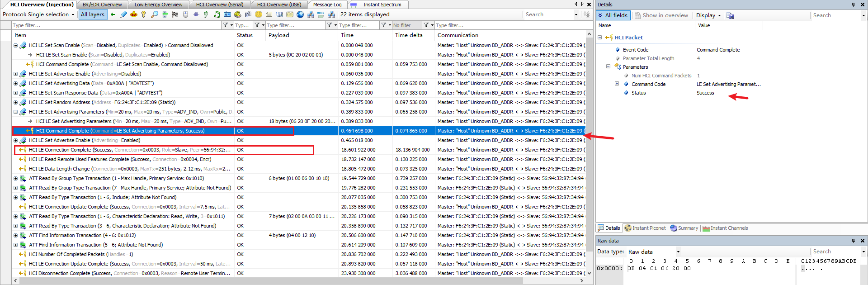Pin the Details panel with the pushpin icon
Image resolution: width=868 pixels, height=285 pixels.
(x=853, y=5)
